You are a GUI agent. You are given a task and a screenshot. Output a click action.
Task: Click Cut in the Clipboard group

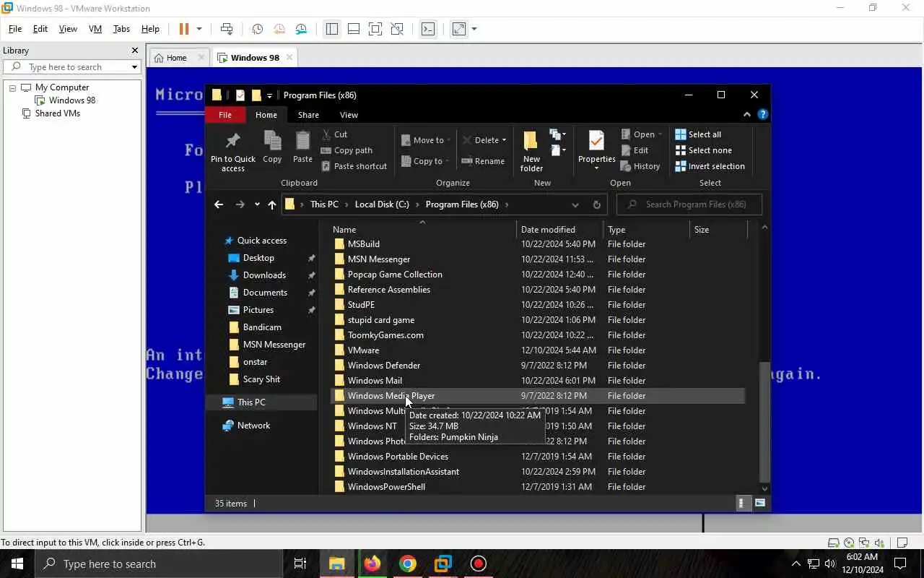click(334, 134)
